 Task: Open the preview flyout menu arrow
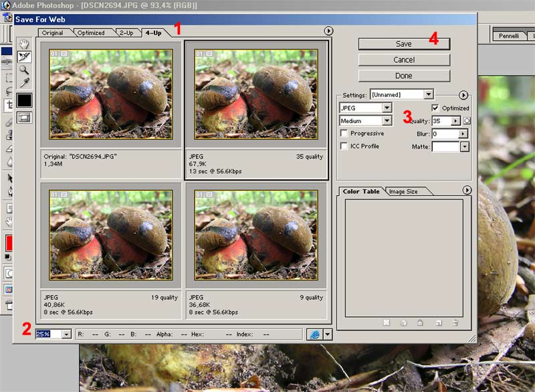pos(328,31)
